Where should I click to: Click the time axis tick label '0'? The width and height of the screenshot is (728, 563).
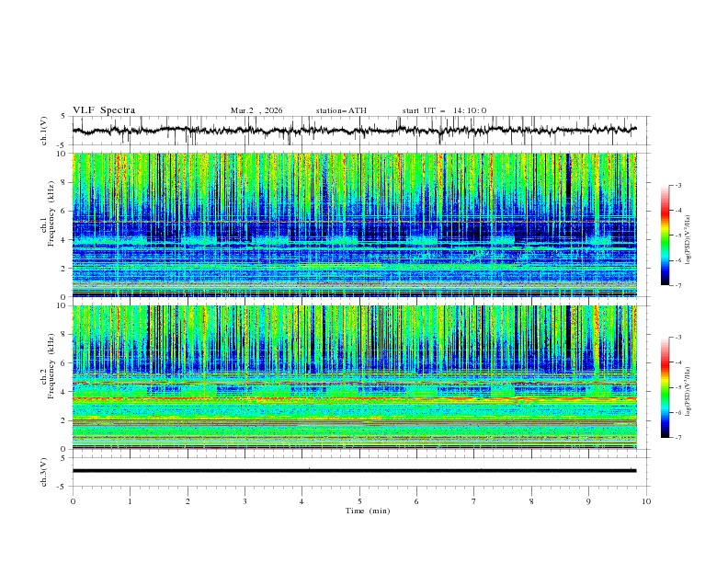tap(73, 501)
